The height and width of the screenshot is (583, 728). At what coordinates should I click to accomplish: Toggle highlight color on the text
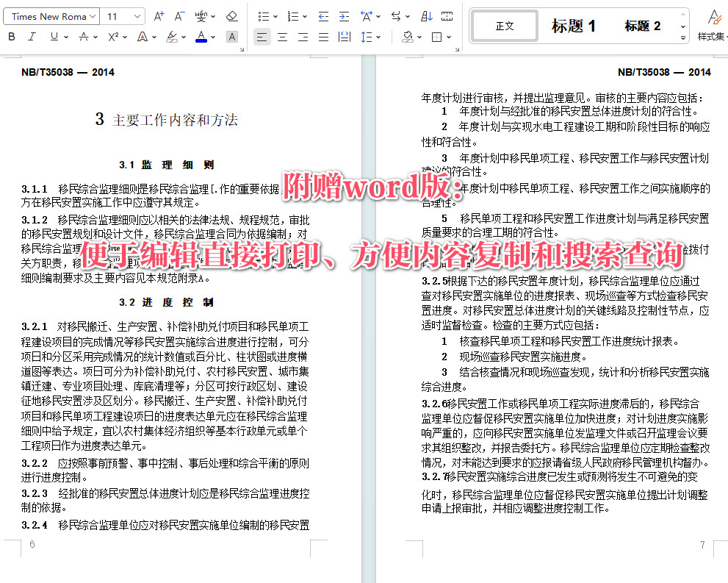coord(170,35)
